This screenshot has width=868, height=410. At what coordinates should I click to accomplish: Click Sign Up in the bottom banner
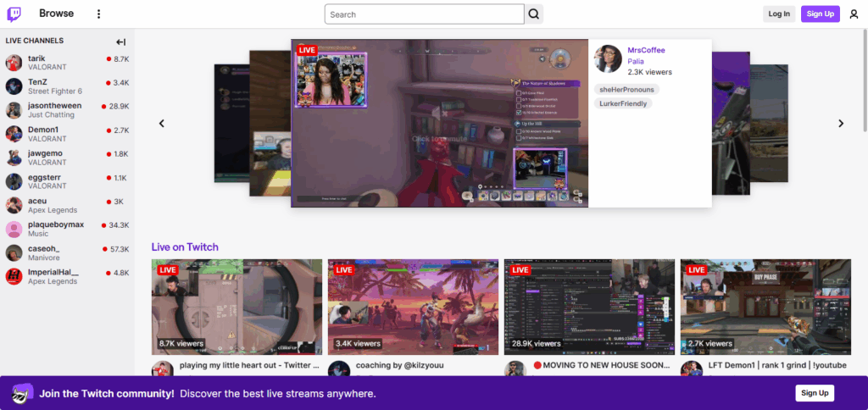(x=815, y=393)
